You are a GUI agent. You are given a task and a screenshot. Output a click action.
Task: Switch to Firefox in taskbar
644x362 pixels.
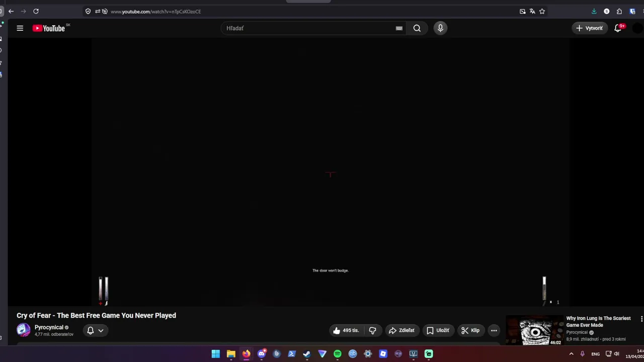pyautogui.click(x=246, y=354)
